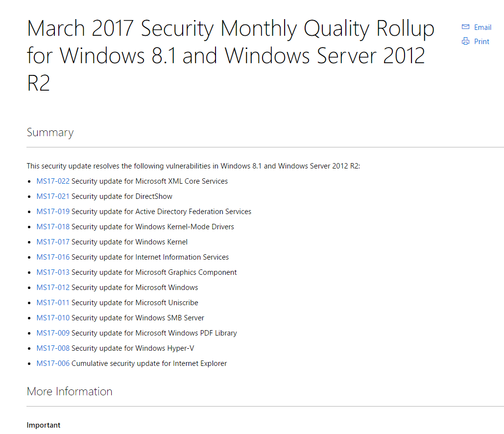The width and height of the screenshot is (504, 434).
Task: Open the MS17-012 Microsoft Windows bulletin
Action: pyautogui.click(x=53, y=288)
